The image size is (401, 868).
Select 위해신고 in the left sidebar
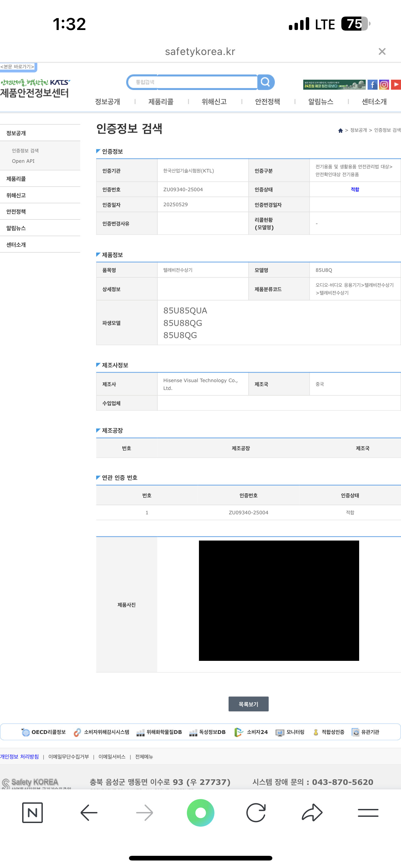click(x=16, y=195)
